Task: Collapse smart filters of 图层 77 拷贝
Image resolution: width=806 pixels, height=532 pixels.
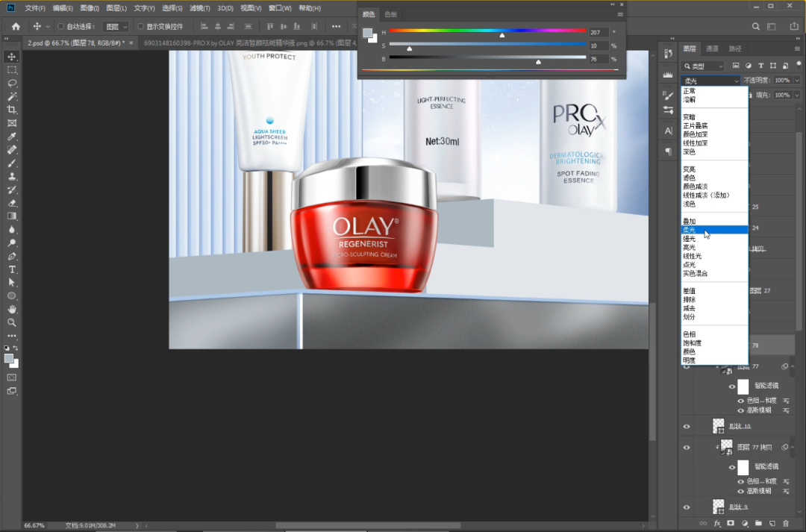Action: [792, 447]
